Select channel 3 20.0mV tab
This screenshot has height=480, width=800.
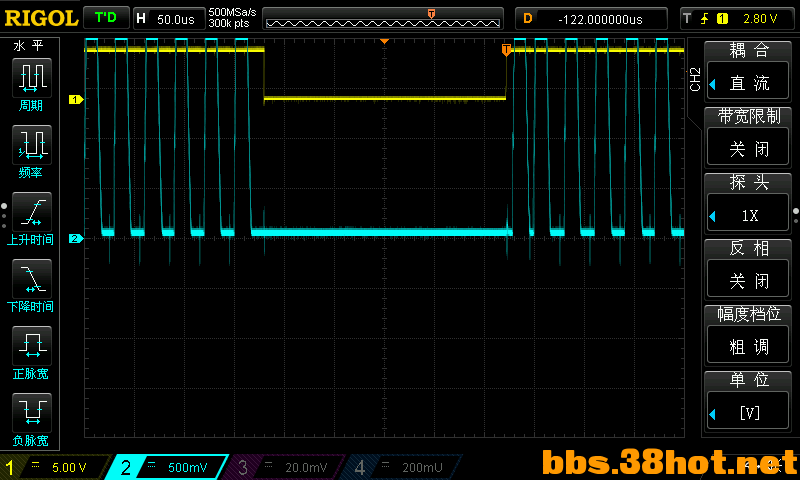286,467
